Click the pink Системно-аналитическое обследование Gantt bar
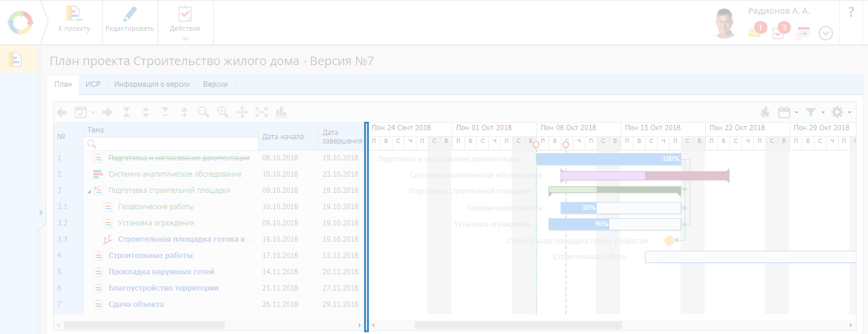868x334 pixels. (x=644, y=175)
